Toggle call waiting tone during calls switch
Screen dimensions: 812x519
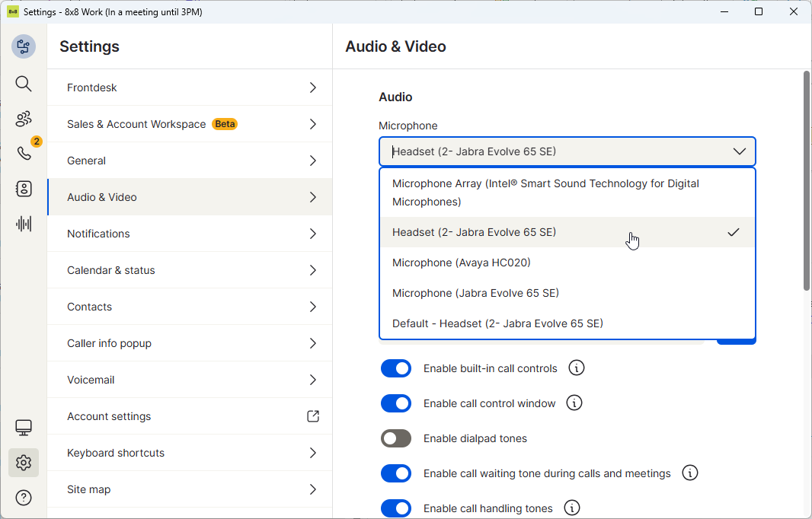pyautogui.click(x=396, y=473)
